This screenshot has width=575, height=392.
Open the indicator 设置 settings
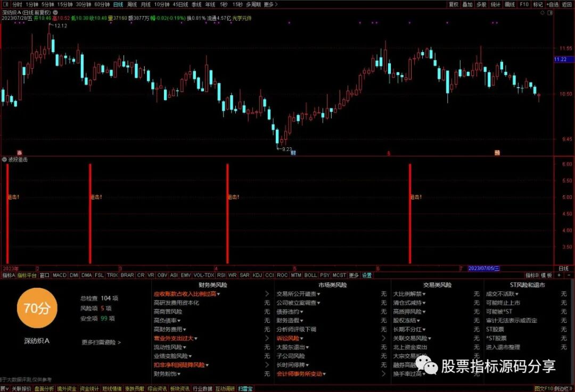pyautogui.click(x=367, y=275)
